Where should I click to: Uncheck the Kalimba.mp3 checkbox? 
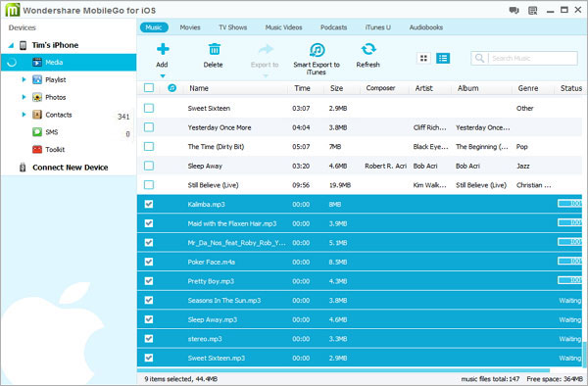[149, 204]
